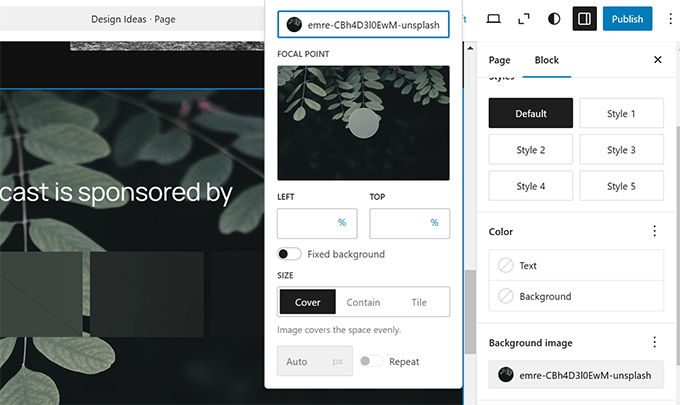Click the fullscreen expand arrows icon

point(524,19)
